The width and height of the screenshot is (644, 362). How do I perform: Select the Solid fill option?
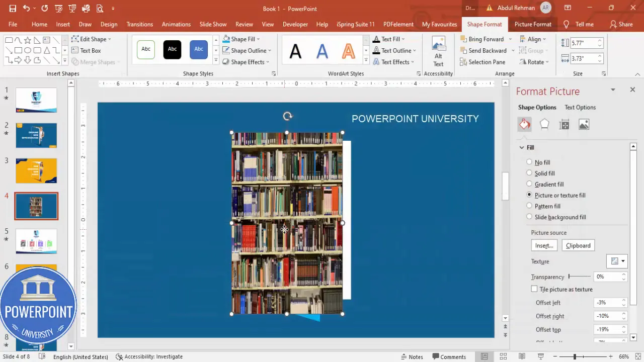coord(529,173)
